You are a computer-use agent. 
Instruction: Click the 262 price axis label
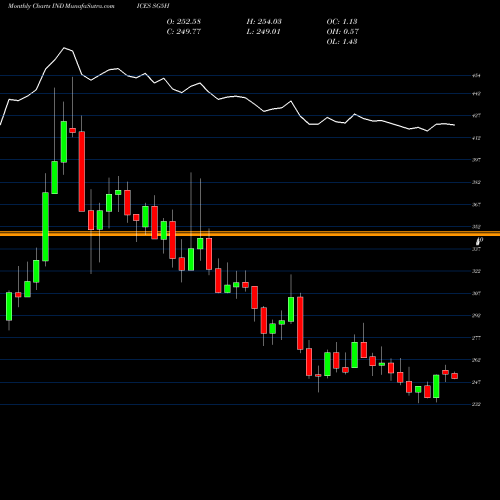(476, 360)
